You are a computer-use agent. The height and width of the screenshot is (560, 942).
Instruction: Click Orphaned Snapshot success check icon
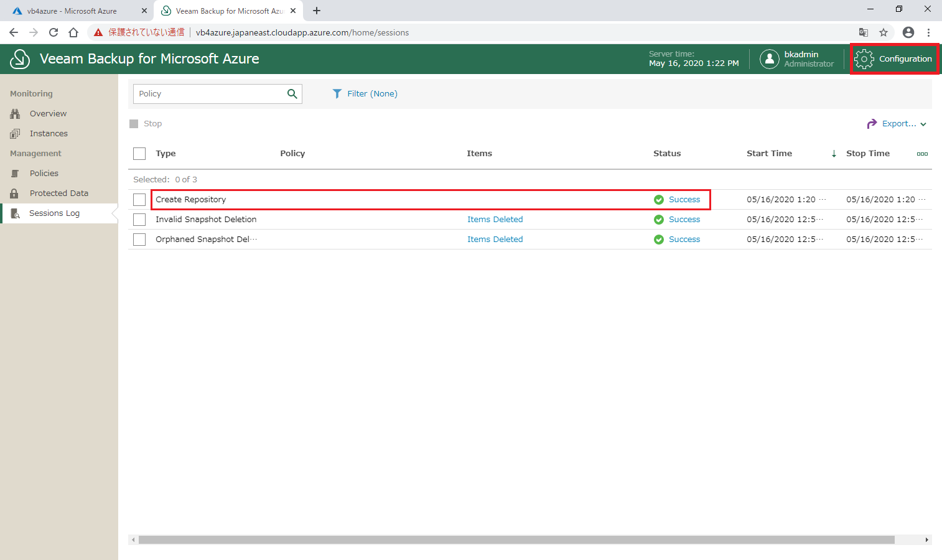pyautogui.click(x=659, y=240)
